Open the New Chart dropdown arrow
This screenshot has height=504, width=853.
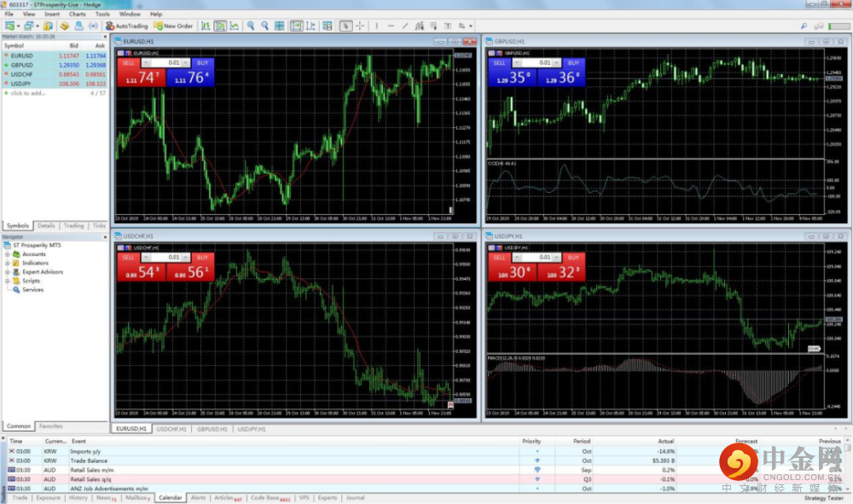click(18, 26)
